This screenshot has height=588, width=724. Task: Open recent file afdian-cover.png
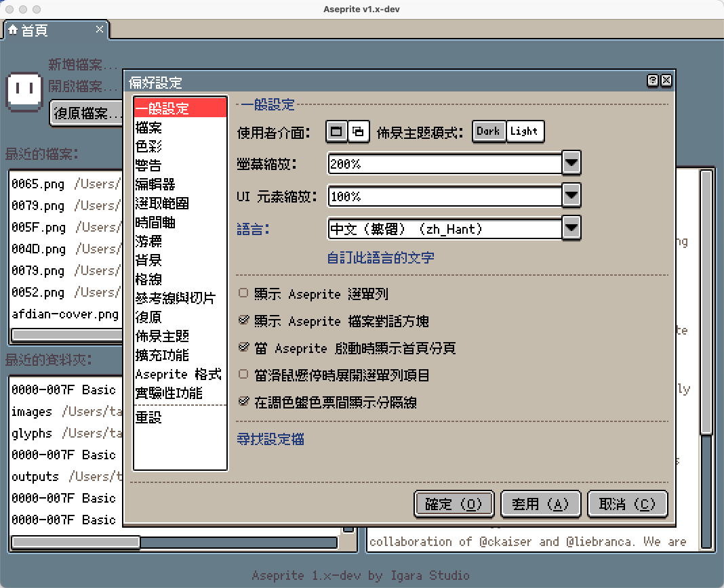coord(65,314)
